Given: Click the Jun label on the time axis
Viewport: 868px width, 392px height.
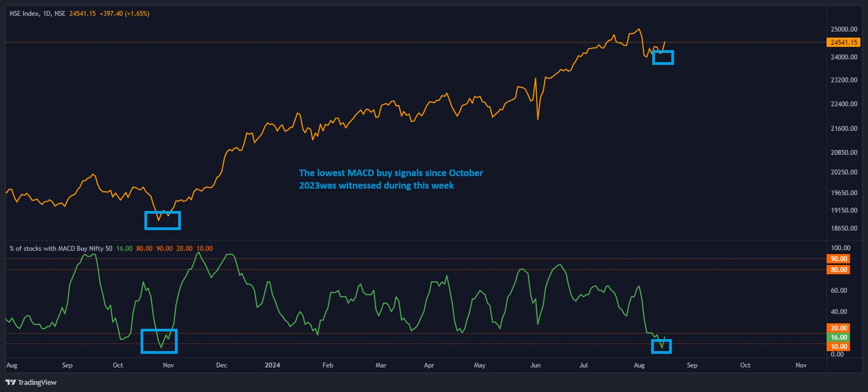Looking at the screenshot, I should pos(536,365).
